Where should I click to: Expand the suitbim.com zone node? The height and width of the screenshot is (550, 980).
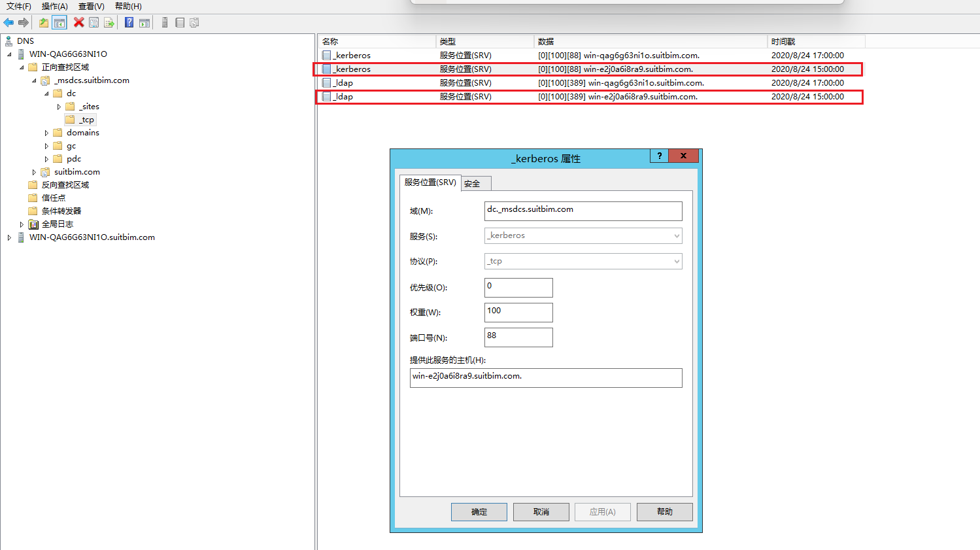pyautogui.click(x=34, y=172)
